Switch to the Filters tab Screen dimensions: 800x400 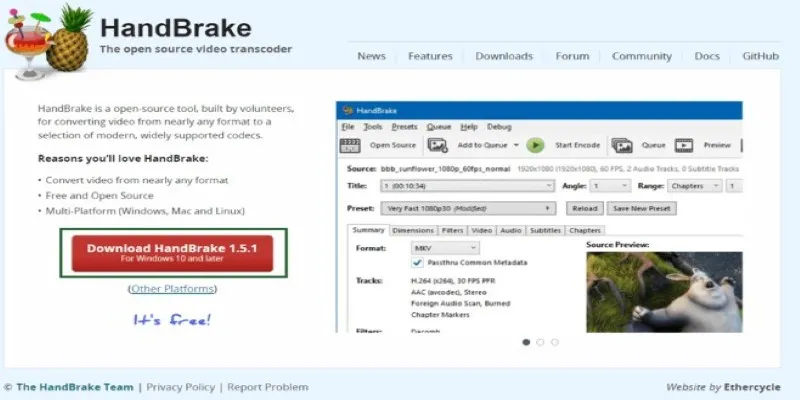[x=453, y=231]
